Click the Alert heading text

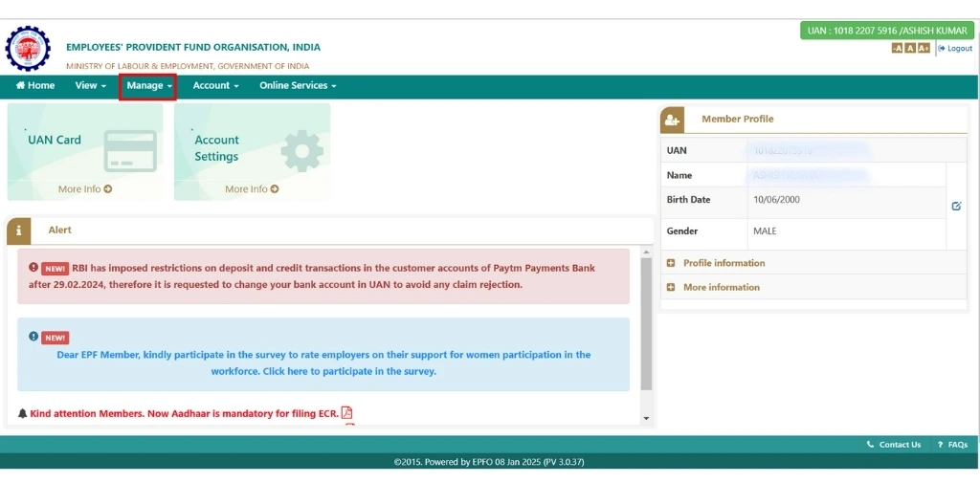pos(60,230)
